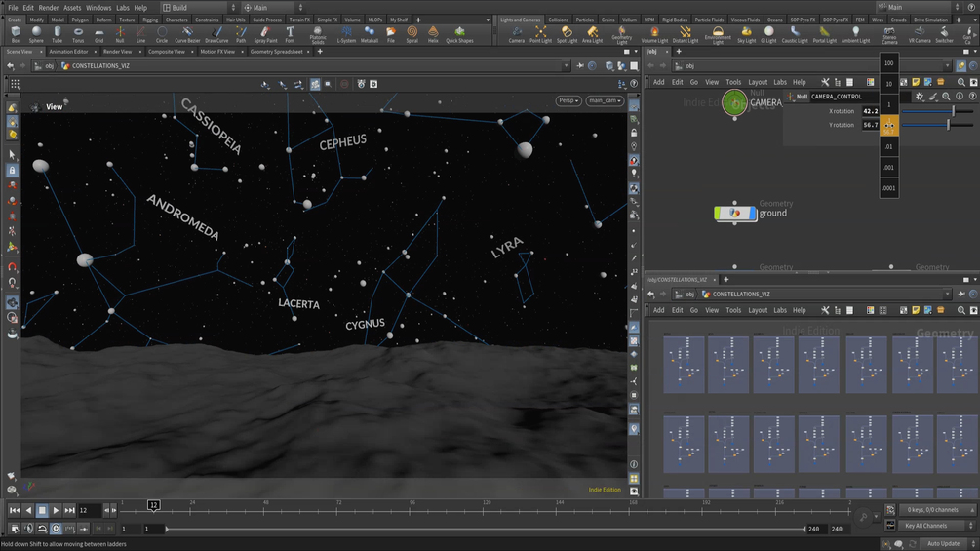980x551 pixels.
Task: Expand the global animation options arrow
Action: 877,517
